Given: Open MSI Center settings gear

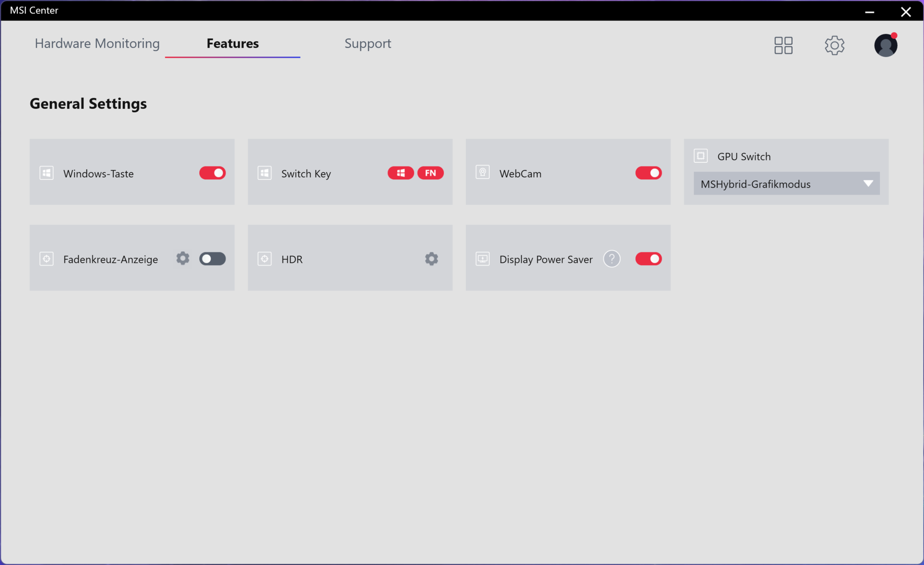Looking at the screenshot, I should click(x=834, y=45).
